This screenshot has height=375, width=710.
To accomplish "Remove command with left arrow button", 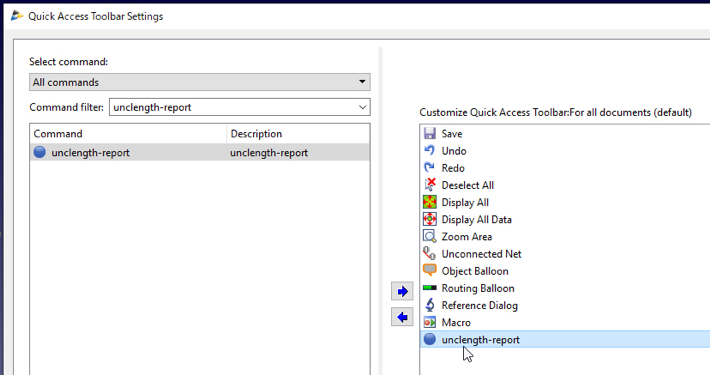I will pyautogui.click(x=402, y=317).
